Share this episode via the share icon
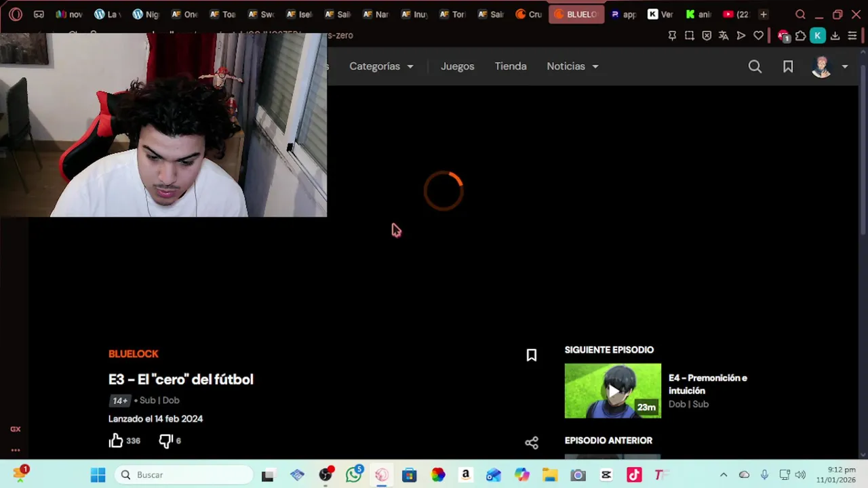This screenshot has width=868, height=488. click(532, 443)
